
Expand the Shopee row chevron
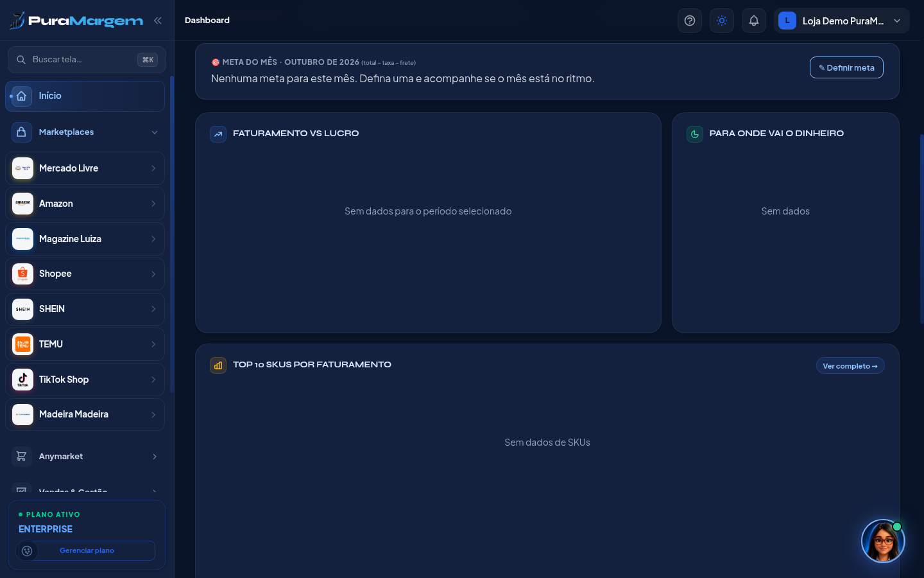coord(153,274)
